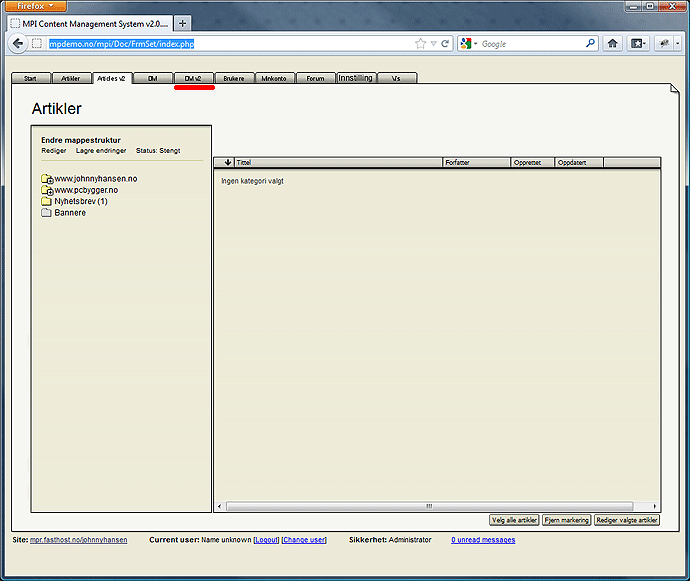Click the www.johnnyhansen.no folder name
This screenshot has width=690, height=581.
point(96,179)
